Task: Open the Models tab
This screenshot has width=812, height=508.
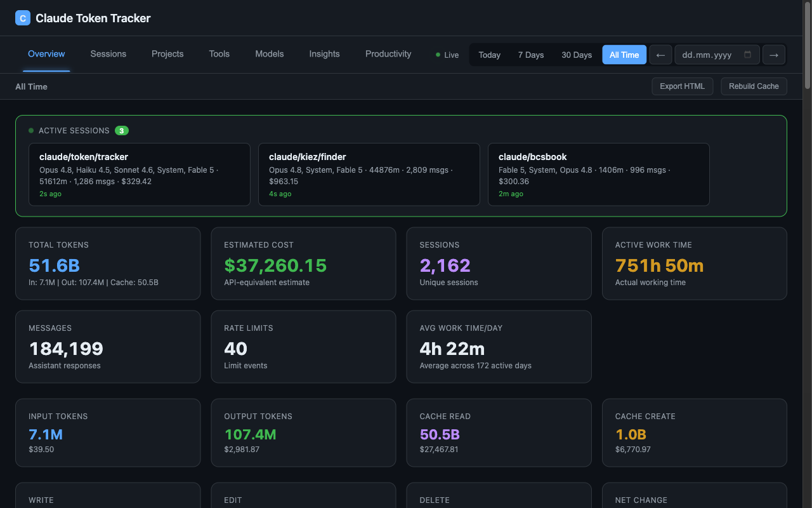Action: click(270, 54)
